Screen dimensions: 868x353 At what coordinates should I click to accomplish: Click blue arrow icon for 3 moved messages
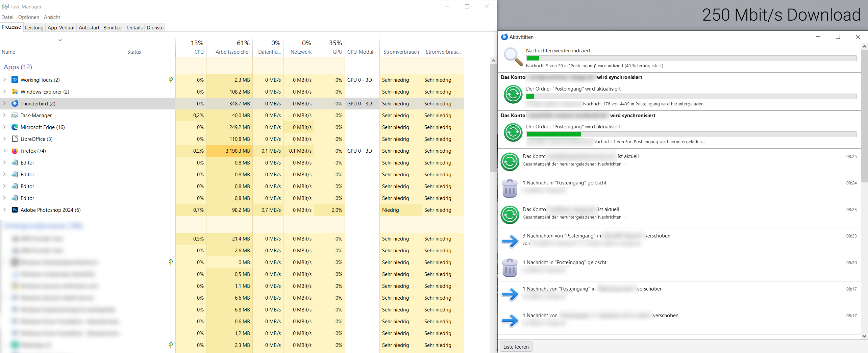click(510, 241)
